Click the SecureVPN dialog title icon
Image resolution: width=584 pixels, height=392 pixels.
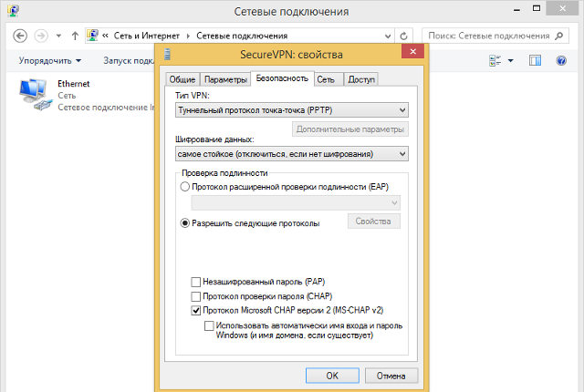pyautogui.click(x=167, y=55)
